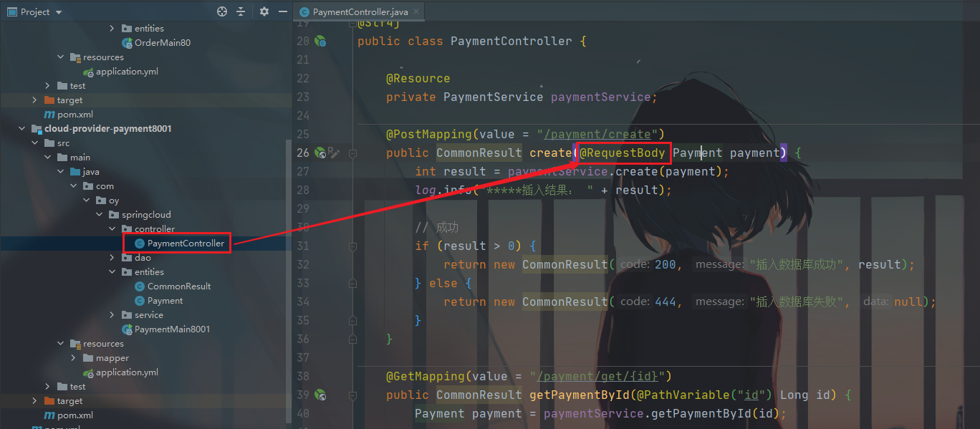Collapse the cloud-provider-payment8001 module node
Screen dimensions: 980x429
pyautogui.click(x=21, y=129)
